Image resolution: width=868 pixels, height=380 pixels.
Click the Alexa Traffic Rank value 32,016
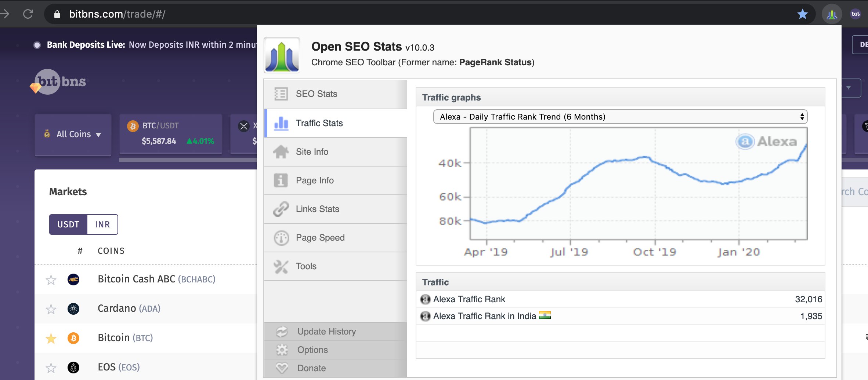point(809,299)
